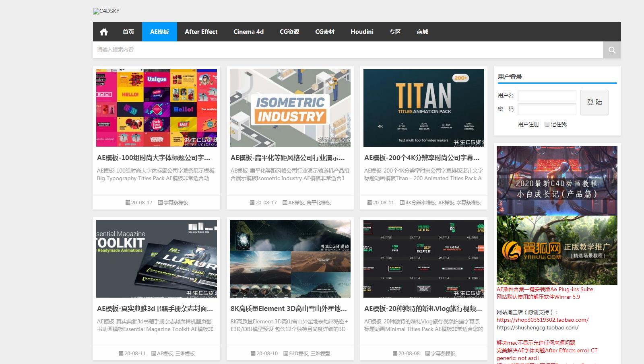Click the 用户注册 registration link
The width and height of the screenshot is (644, 364).
tap(528, 124)
